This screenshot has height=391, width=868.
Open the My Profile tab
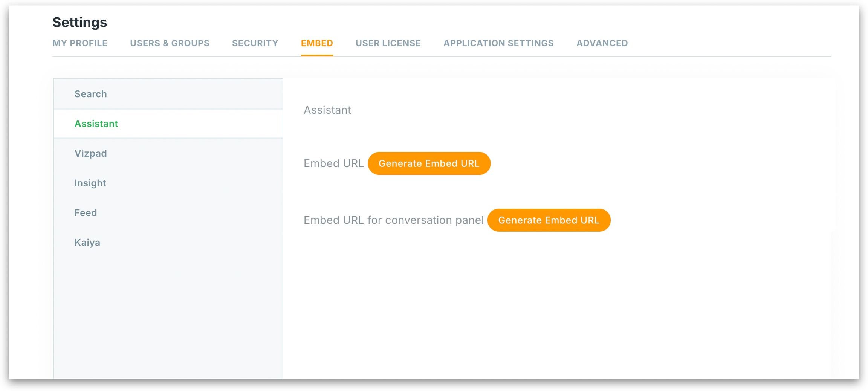coord(80,43)
